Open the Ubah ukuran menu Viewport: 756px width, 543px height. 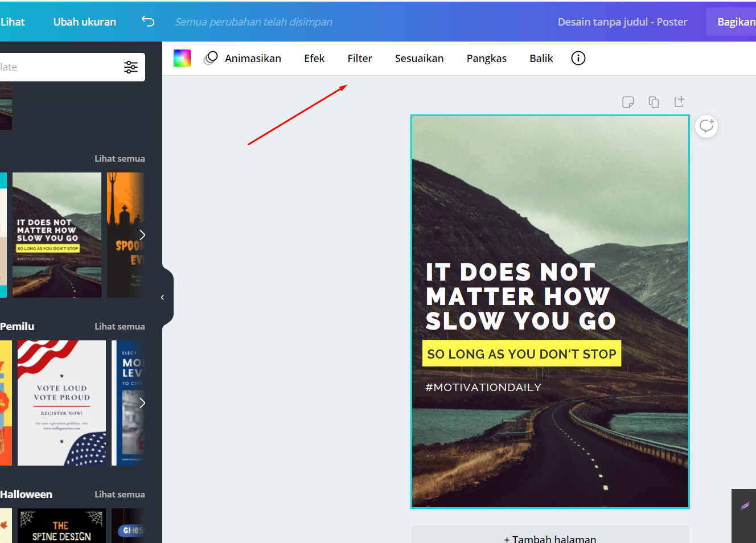tap(84, 22)
